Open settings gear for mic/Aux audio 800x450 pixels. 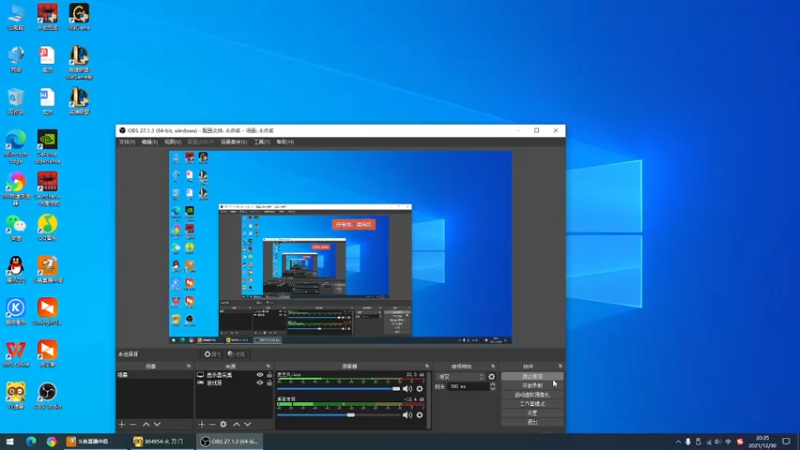click(419, 389)
